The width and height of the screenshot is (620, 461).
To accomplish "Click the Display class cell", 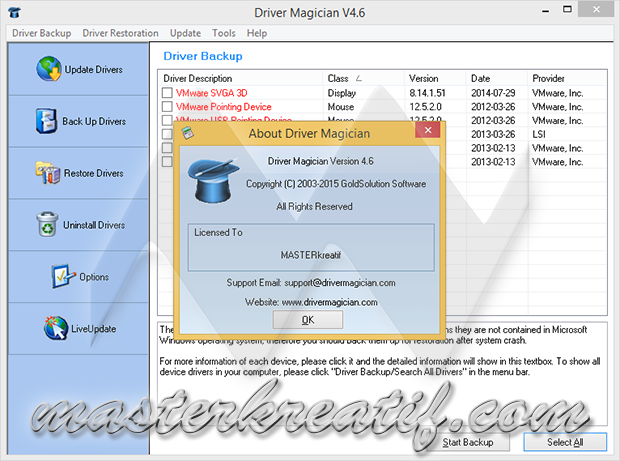I will click(342, 93).
